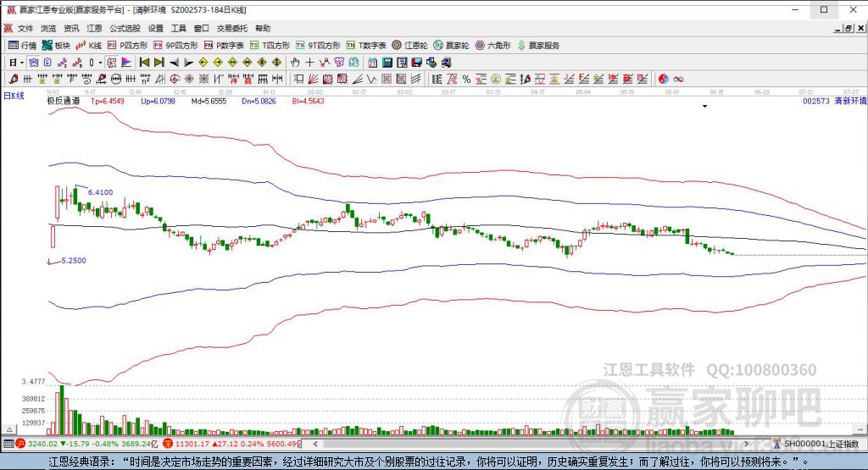The image size is (868, 470).
Task: Click the blue infinity loop icon
Action: point(678,79)
